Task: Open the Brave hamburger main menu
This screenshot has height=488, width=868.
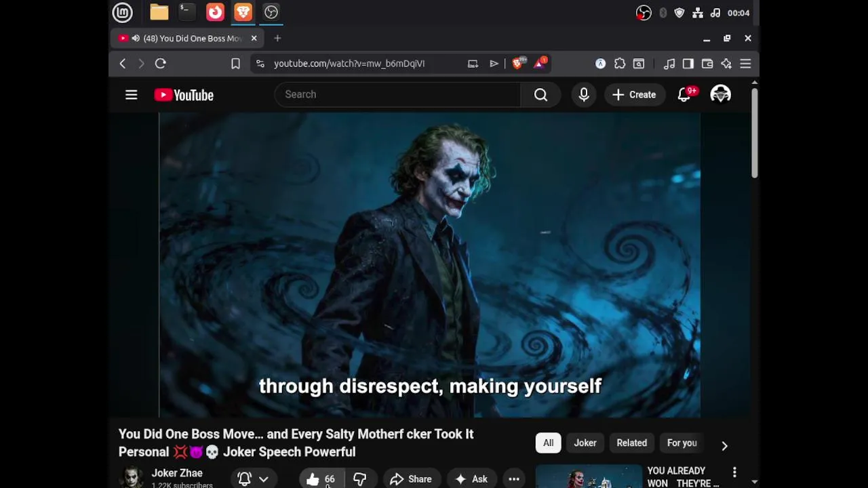Action: pyautogui.click(x=745, y=64)
